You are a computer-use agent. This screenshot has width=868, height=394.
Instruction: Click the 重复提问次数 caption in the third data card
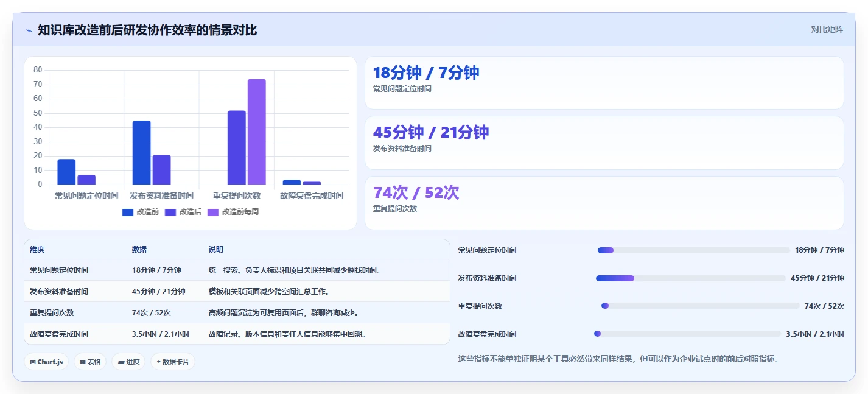395,209
